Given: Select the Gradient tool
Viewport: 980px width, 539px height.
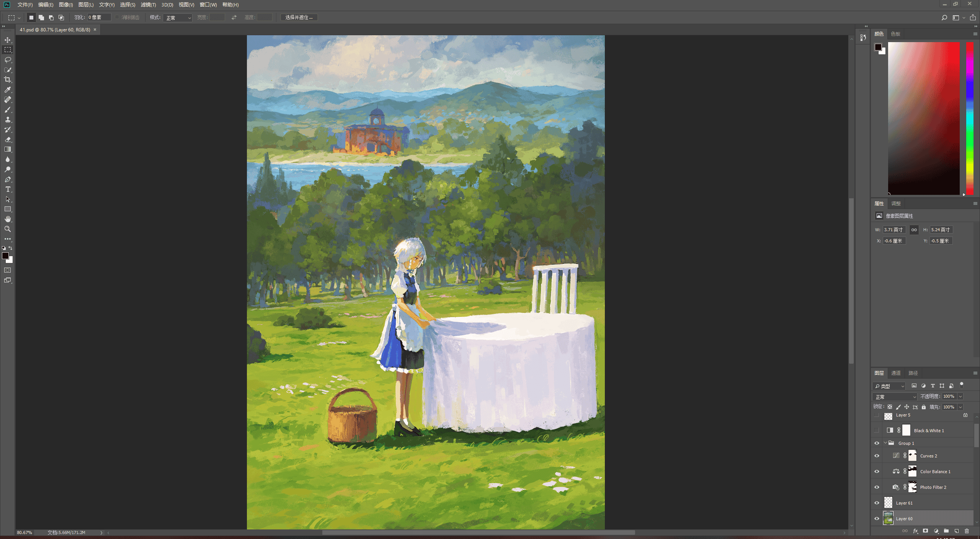Looking at the screenshot, I should point(8,149).
